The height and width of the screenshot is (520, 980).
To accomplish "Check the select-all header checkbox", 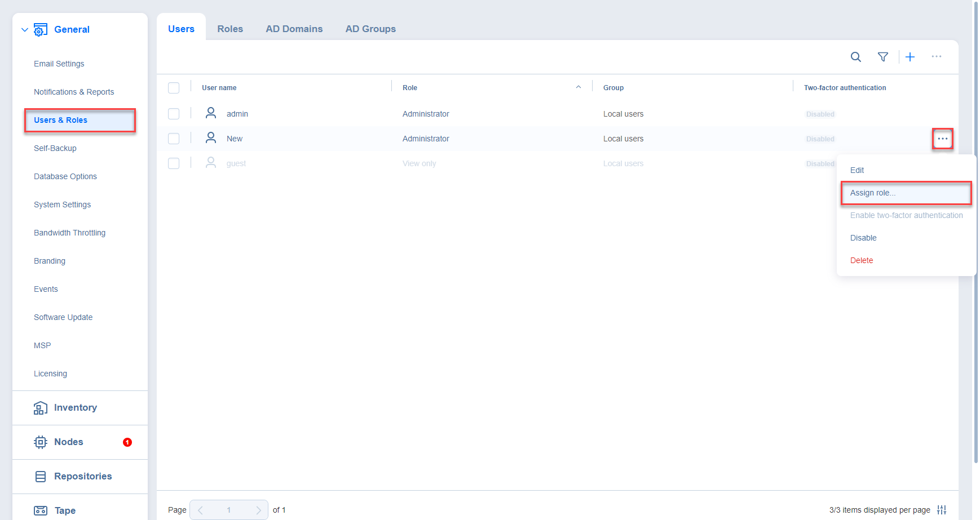I will pyautogui.click(x=174, y=88).
